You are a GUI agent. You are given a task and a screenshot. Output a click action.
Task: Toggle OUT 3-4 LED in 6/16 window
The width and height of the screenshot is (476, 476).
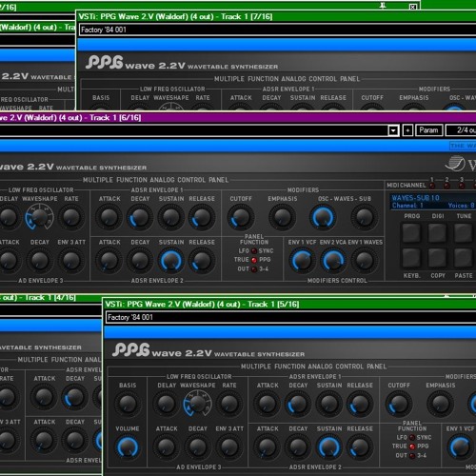(254, 269)
